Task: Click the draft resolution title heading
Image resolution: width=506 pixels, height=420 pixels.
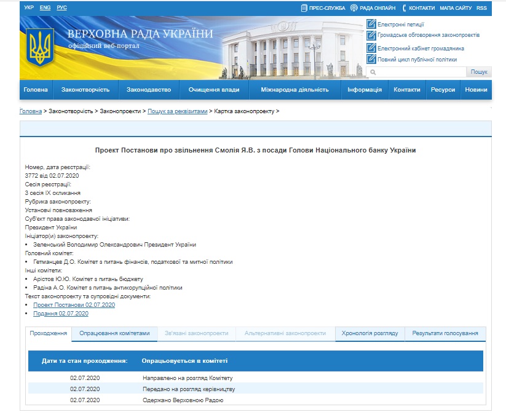Action: [x=256, y=150]
